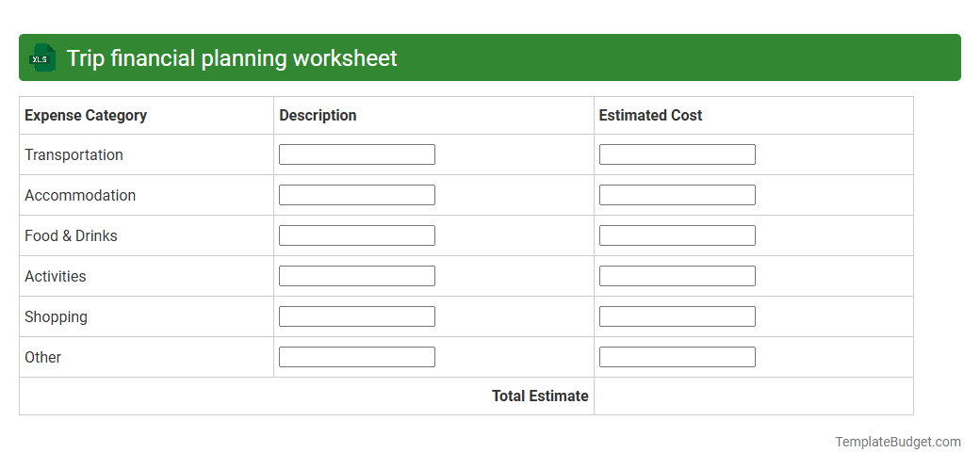Focus the Other row estimated cost field

677,357
